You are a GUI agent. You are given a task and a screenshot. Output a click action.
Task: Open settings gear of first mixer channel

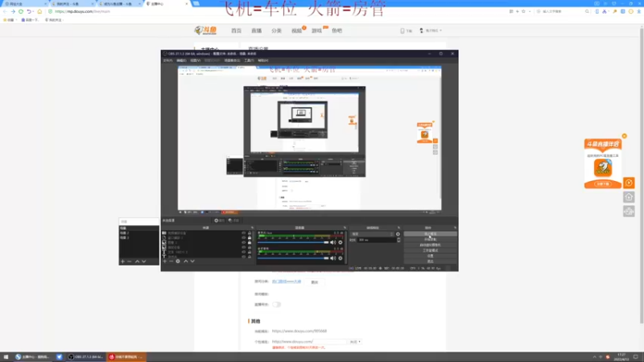coord(341,243)
